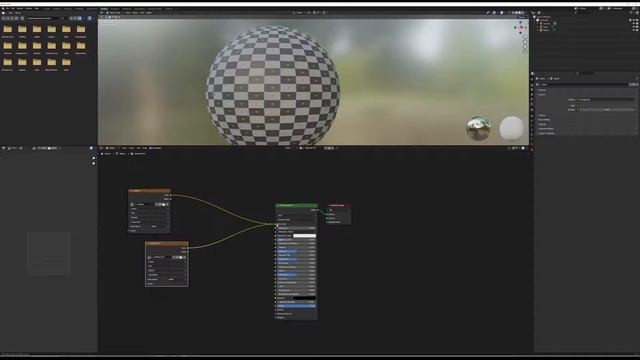Screen dimensions: 640x360
Task: Click the red X axis on the navigation gizmo
Action: 521,28
